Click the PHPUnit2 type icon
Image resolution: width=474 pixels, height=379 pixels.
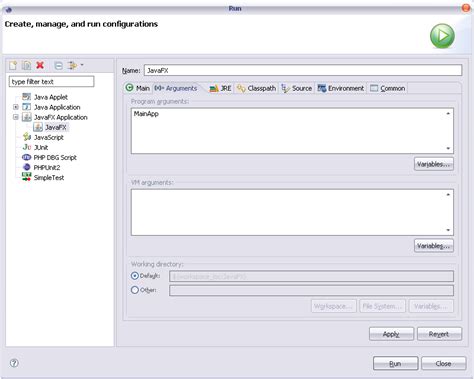pos(27,167)
